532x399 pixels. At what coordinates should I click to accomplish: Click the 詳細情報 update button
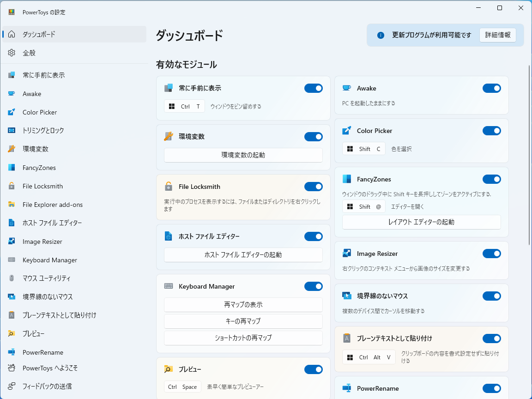click(498, 35)
